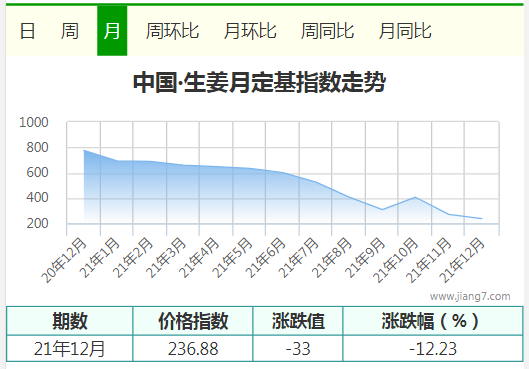This screenshot has height=369, width=529.
Task: Click the 21年7月 axis label
Action: coord(299,258)
